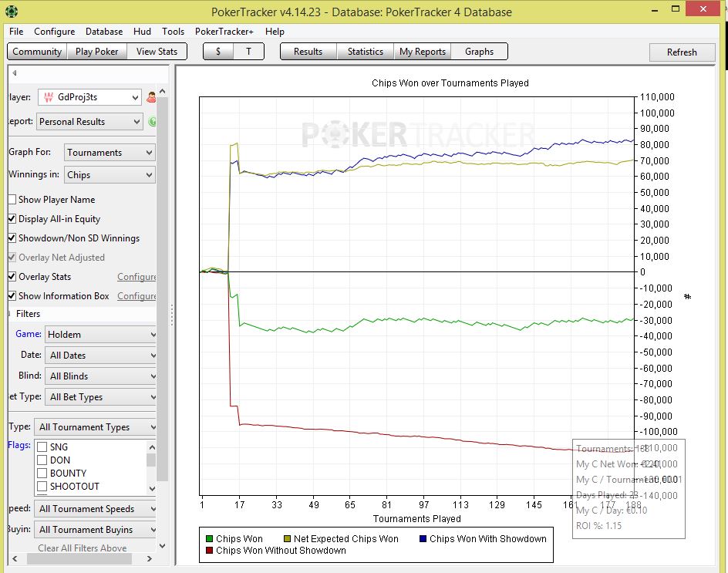Open the Statistics tab
Screen dimensions: 728x573
(366, 52)
